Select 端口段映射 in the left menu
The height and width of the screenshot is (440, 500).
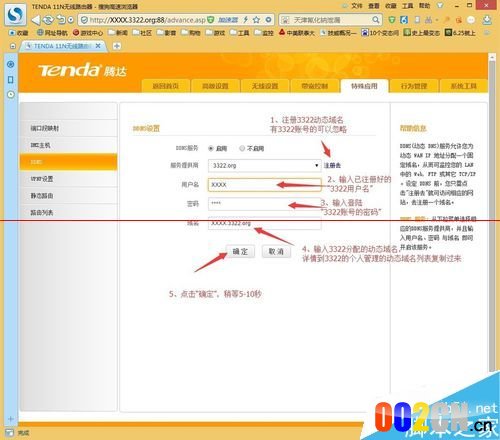[x=69, y=128]
